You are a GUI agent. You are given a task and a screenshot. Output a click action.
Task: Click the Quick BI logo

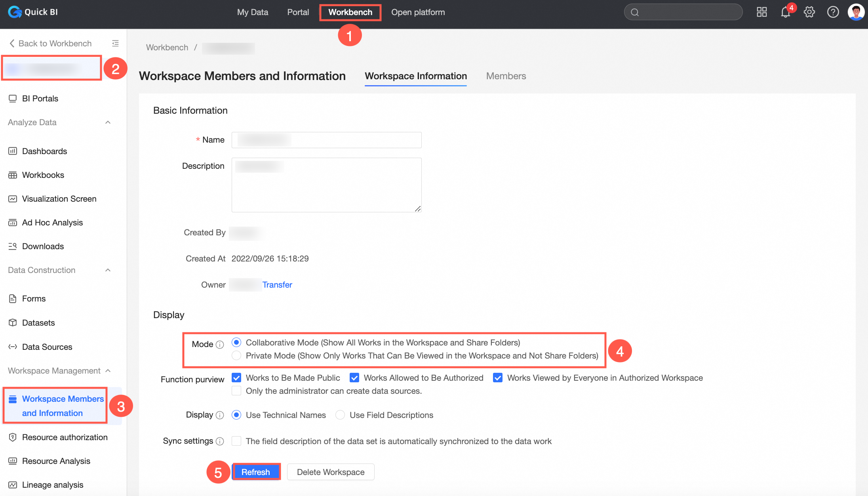pos(33,12)
